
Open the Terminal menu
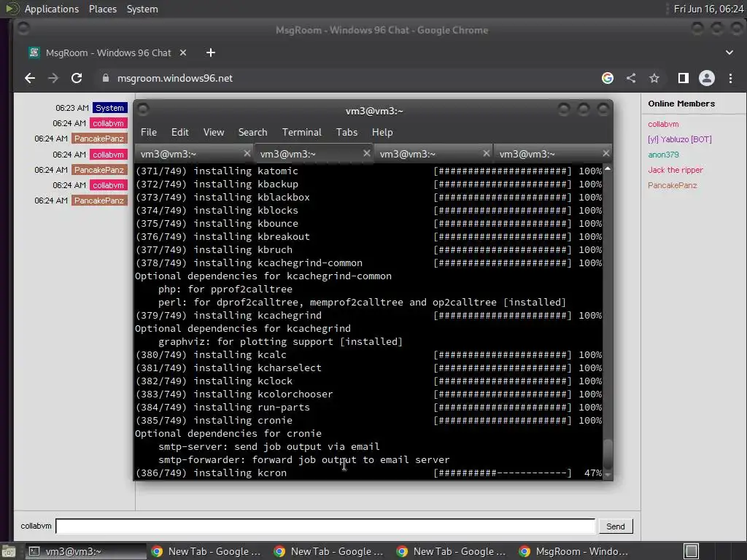(301, 133)
